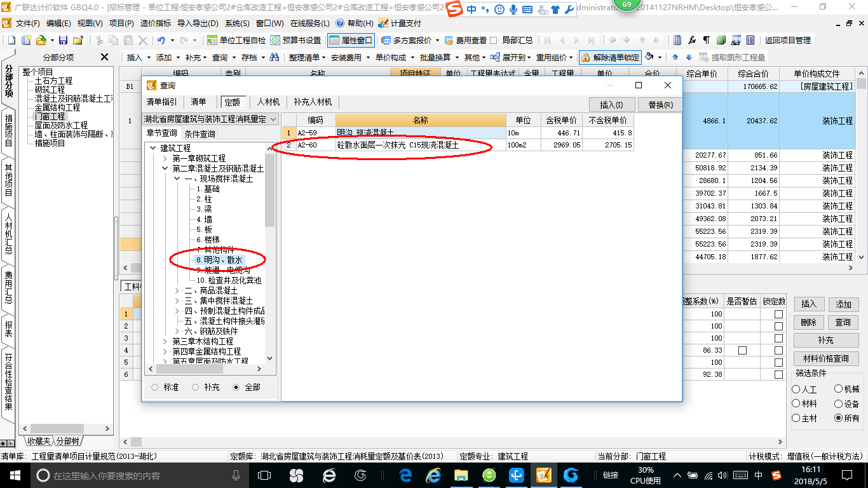
Task: Click the paragraph mark icon
Action: [x=707, y=40]
